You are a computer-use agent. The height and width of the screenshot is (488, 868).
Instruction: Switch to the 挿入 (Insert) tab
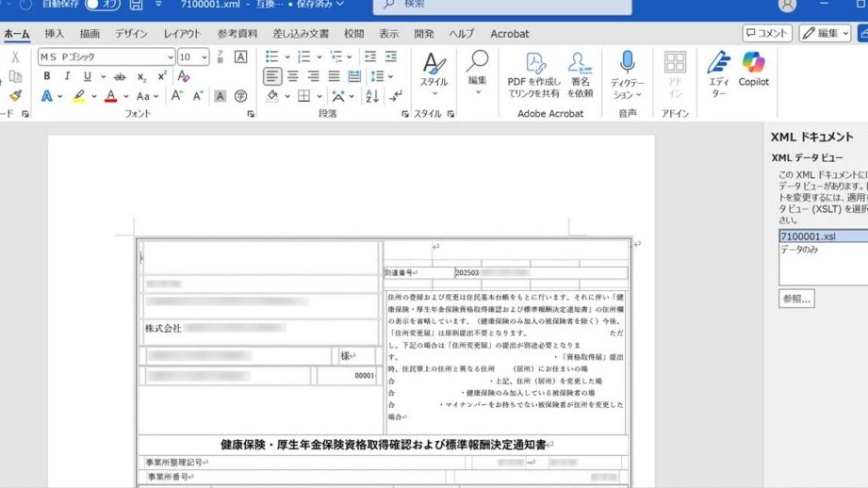(x=55, y=34)
